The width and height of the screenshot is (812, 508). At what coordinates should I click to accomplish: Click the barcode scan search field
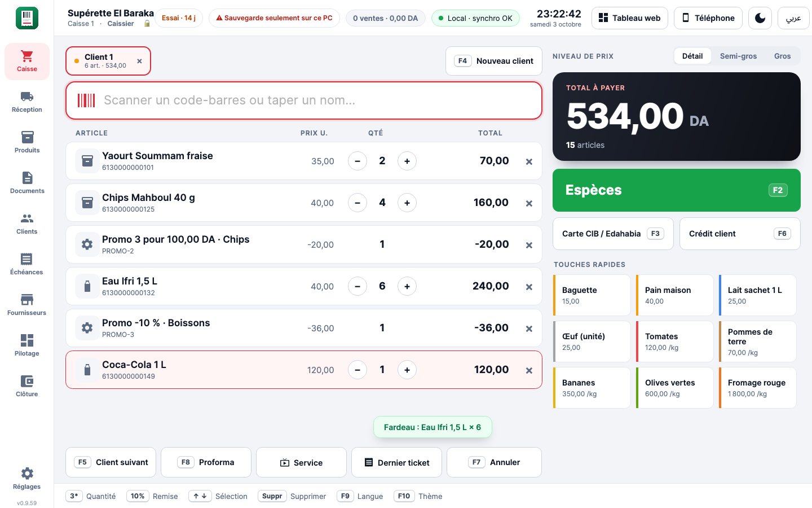[x=304, y=100]
